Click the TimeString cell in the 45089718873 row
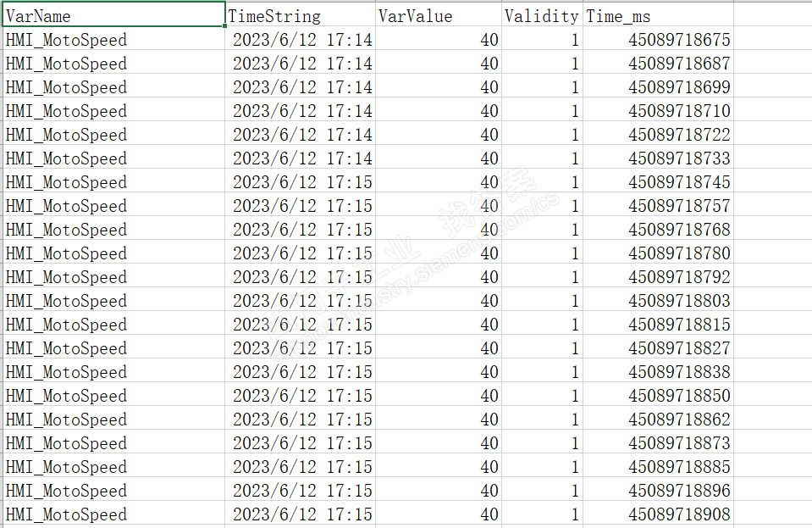Image resolution: width=812 pixels, height=528 pixels. 301,442
